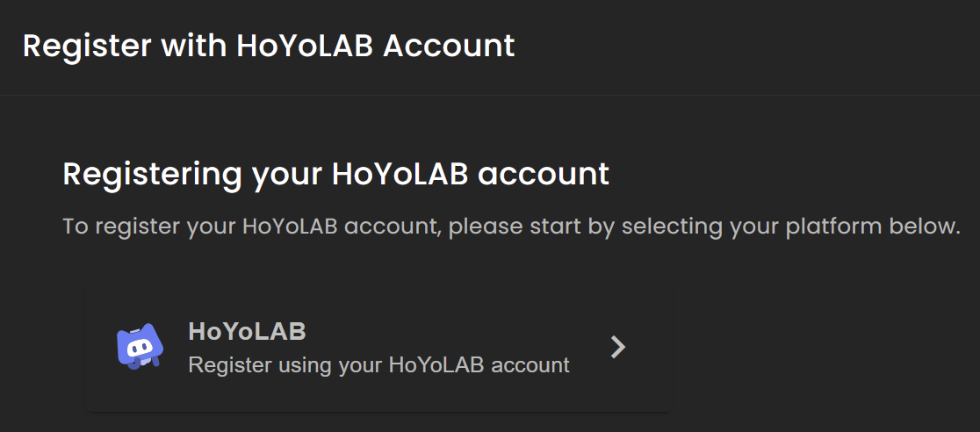
Task: Click "Register using your HoYoLAB account" text
Action: coord(378,364)
